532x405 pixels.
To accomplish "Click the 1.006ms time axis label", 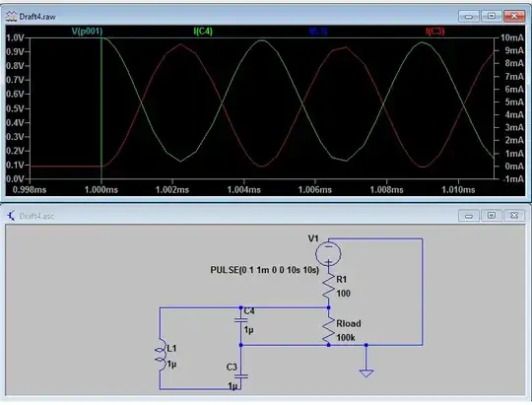I will coord(315,189).
